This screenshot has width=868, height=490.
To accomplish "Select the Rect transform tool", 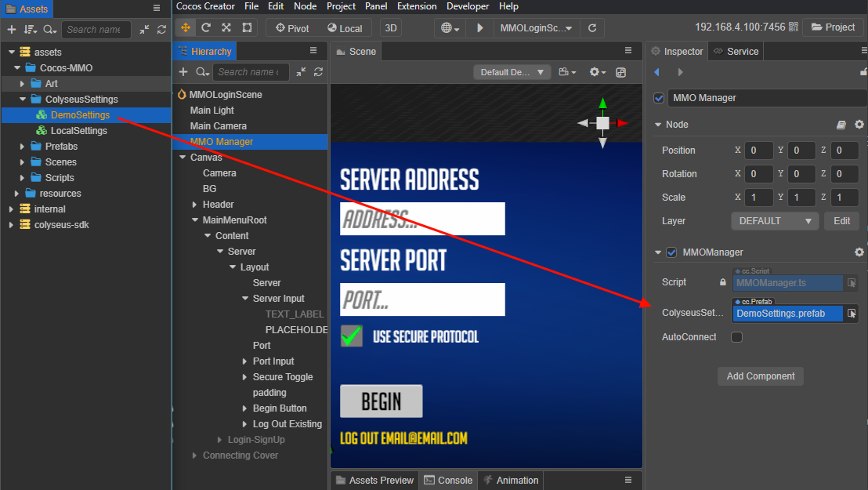I will pos(245,27).
